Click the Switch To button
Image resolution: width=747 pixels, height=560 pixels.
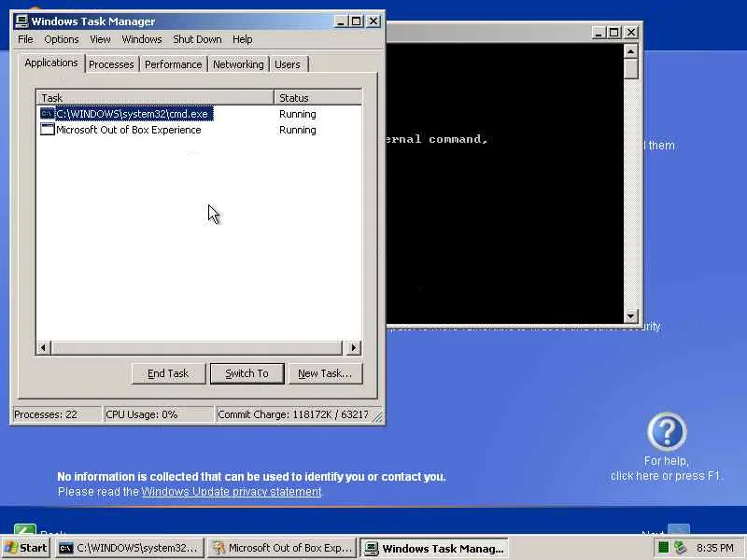247,374
